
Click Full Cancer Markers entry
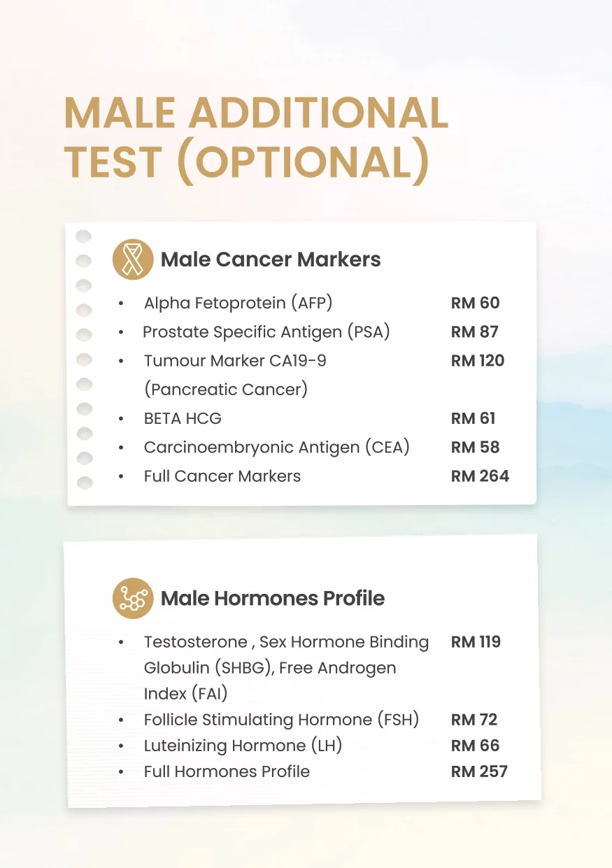point(222,476)
